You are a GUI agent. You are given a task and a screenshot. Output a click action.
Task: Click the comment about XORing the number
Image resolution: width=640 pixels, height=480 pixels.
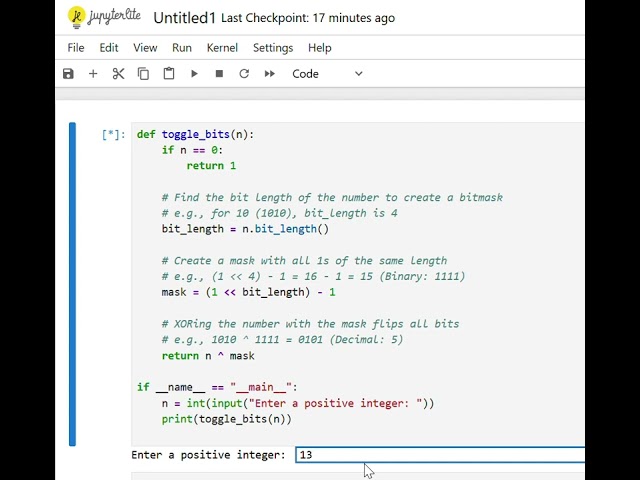click(310, 324)
